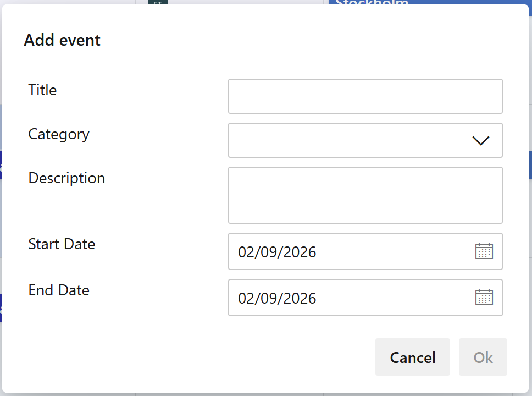Focus the Title text field
Screen dimensions: 532x396
pyautogui.click(x=365, y=96)
